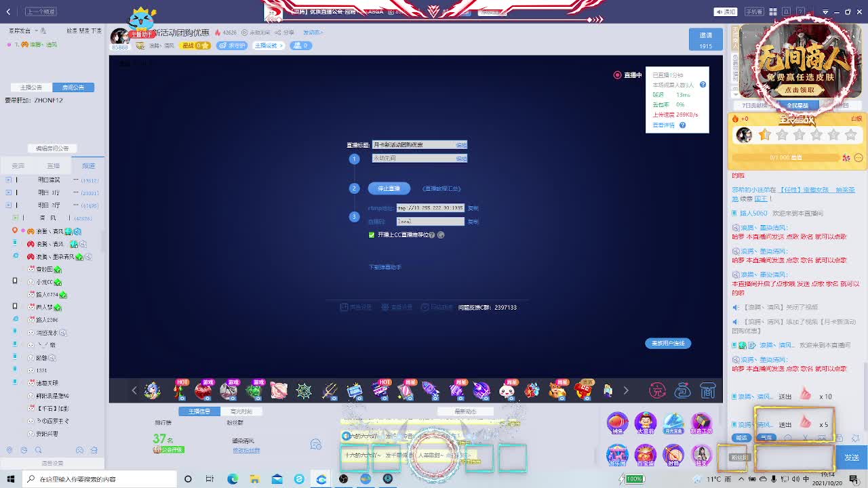Click the 停止直播 stop broadcast button
Viewport: 868px width, 488px height.
pos(389,188)
